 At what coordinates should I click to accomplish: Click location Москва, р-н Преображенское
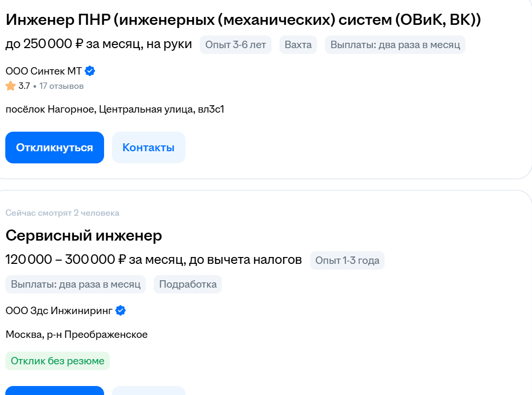[77, 334]
